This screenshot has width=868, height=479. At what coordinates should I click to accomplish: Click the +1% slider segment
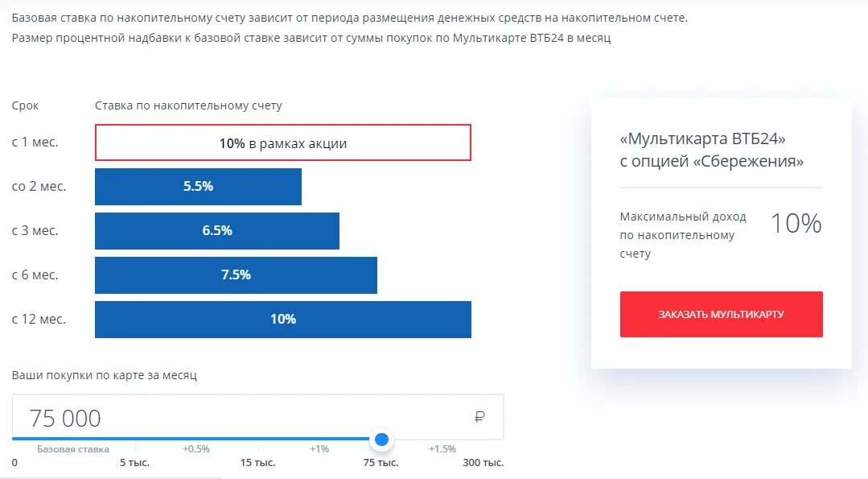(319, 449)
